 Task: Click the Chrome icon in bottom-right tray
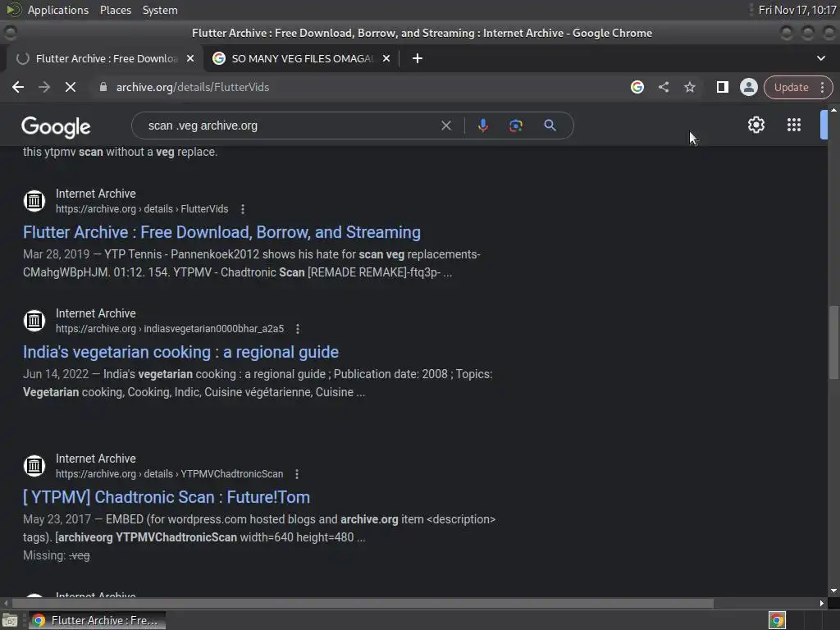point(777,620)
